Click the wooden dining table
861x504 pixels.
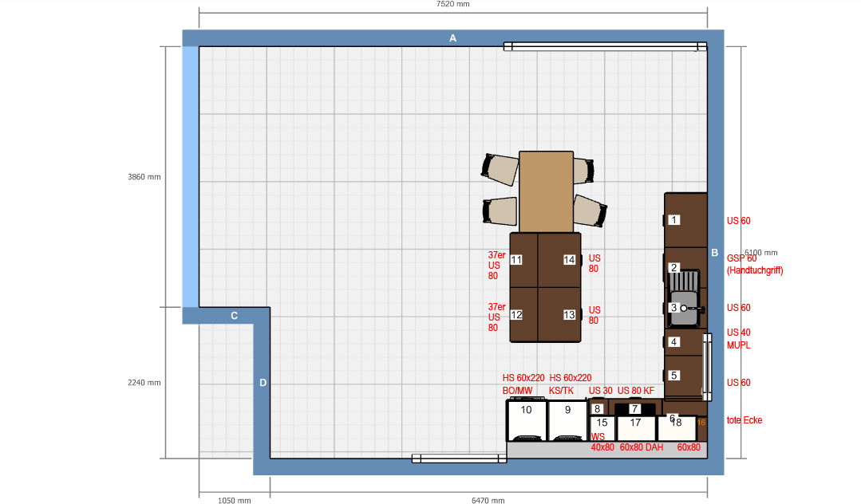[x=546, y=191]
